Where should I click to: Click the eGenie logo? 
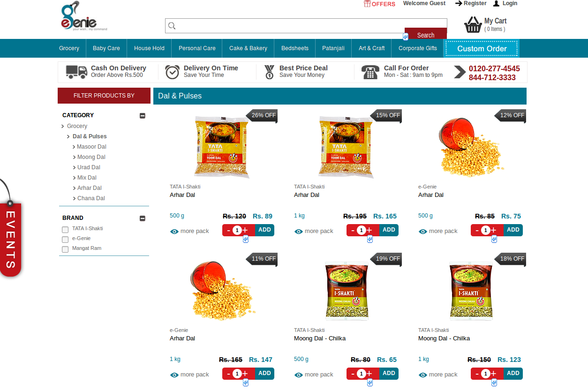pyautogui.click(x=84, y=16)
